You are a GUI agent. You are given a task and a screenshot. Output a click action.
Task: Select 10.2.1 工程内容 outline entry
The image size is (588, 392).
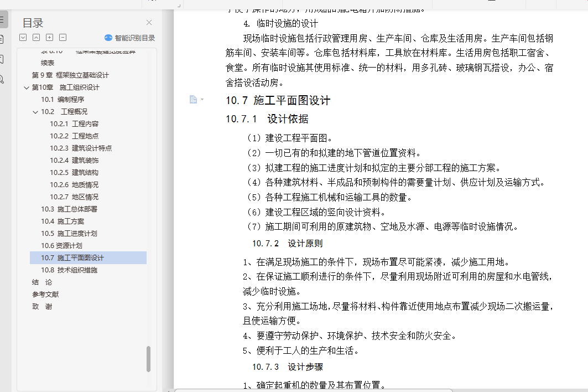click(74, 124)
